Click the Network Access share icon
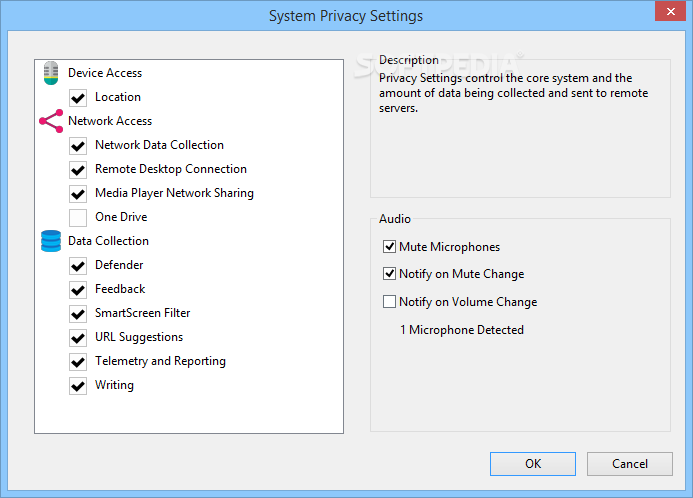This screenshot has width=693, height=498. pos(51,121)
